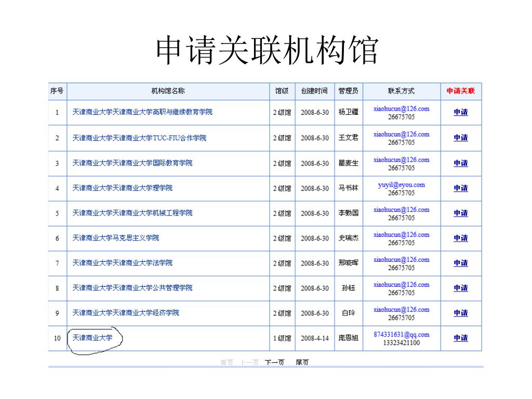532x399 pixels.
Task: Open the TUC-FIU合作学院 library link
Action: point(139,138)
